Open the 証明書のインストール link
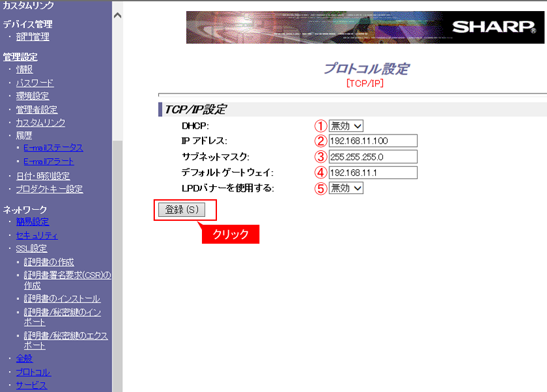Viewport: 547px width, 392px height. [x=62, y=299]
